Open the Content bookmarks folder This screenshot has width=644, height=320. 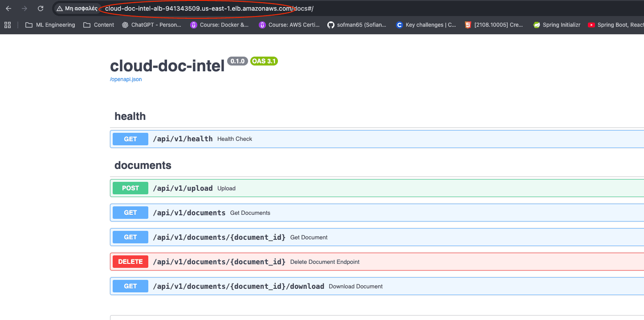point(99,25)
